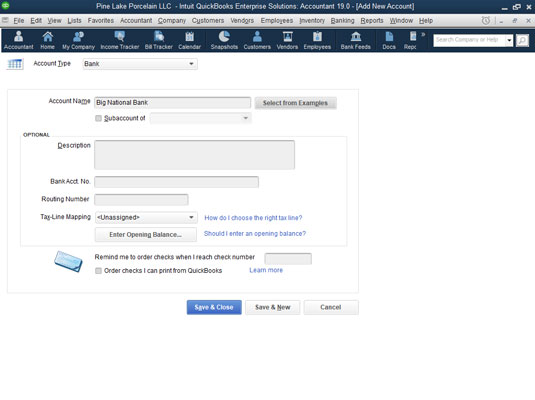Open the Vendors menu
Screen dimensions: 535x400
tap(242, 20)
